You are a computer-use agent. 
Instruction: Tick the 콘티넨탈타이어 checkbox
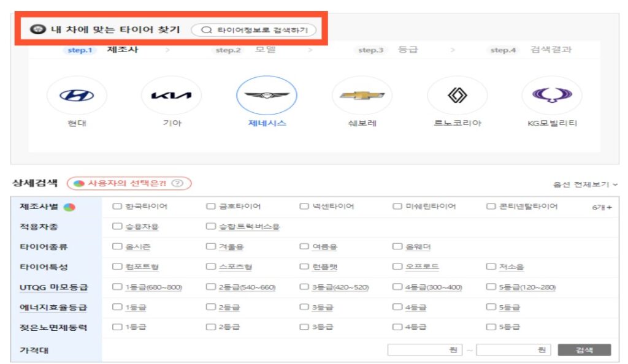tap(491, 207)
